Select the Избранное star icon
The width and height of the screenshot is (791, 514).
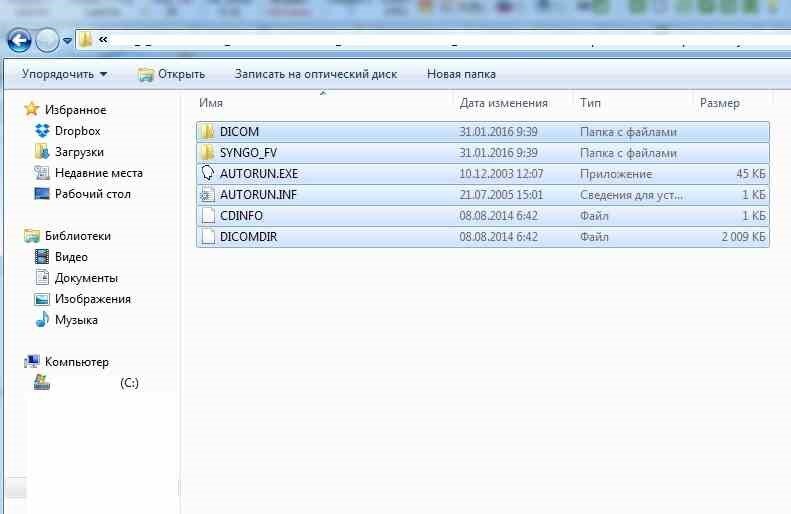click(32, 109)
